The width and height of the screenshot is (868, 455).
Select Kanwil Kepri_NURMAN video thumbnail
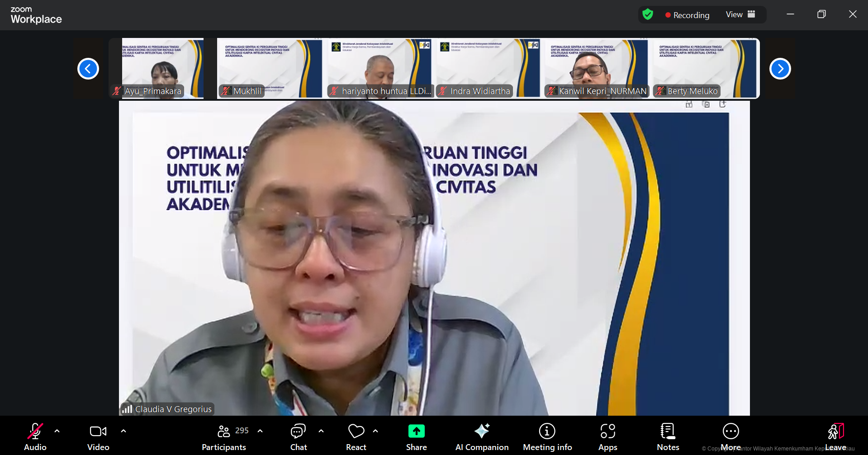pos(596,68)
